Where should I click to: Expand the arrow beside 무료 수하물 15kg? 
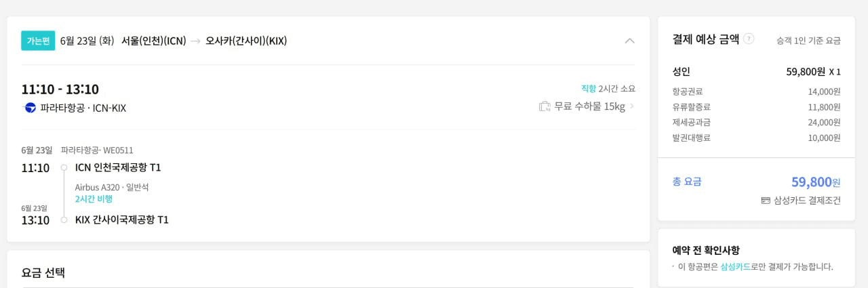pyautogui.click(x=632, y=106)
